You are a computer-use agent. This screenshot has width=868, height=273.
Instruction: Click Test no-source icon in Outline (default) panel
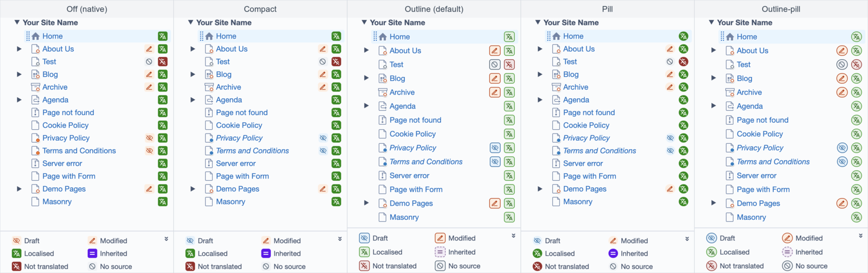[x=495, y=65]
